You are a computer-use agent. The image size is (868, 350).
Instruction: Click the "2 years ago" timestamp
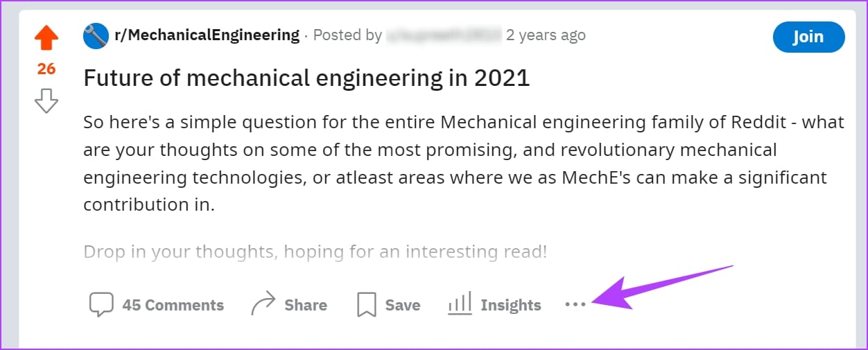click(x=546, y=35)
